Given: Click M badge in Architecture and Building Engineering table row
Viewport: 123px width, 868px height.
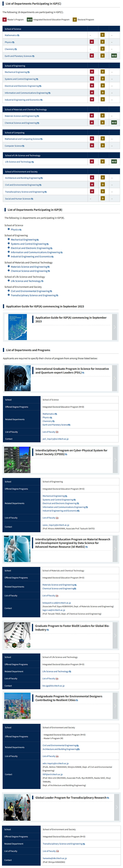Looking at the screenshot, I should click(92, 178).
